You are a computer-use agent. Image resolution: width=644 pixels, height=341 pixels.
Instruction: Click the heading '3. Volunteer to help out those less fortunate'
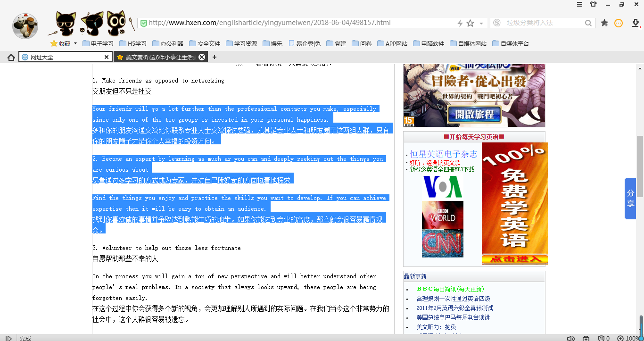coord(166,248)
